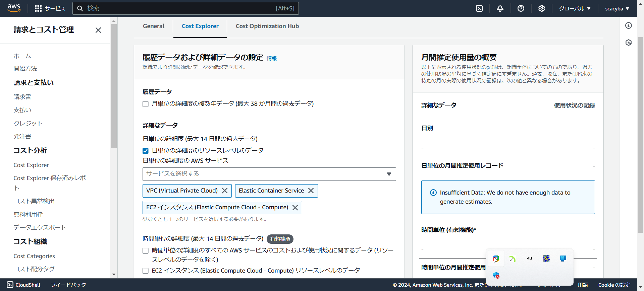644x291 pixels.
Task: Remove the Elastic Container Service tag
Action: click(311, 191)
